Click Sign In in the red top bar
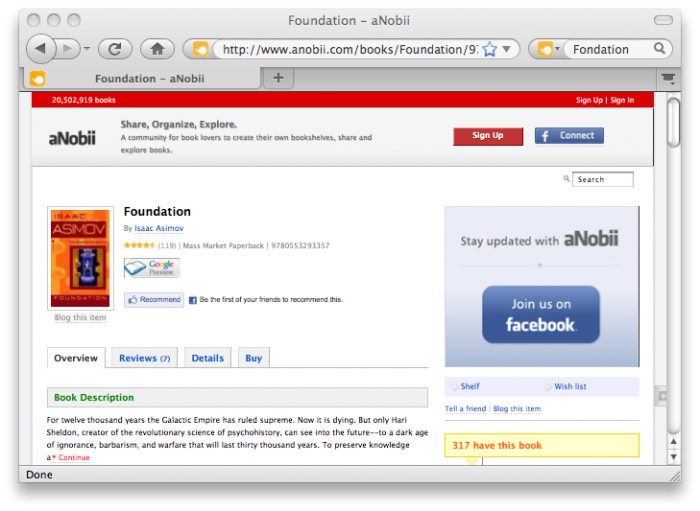This screenshot has width=700, height=511. (622, 100)
